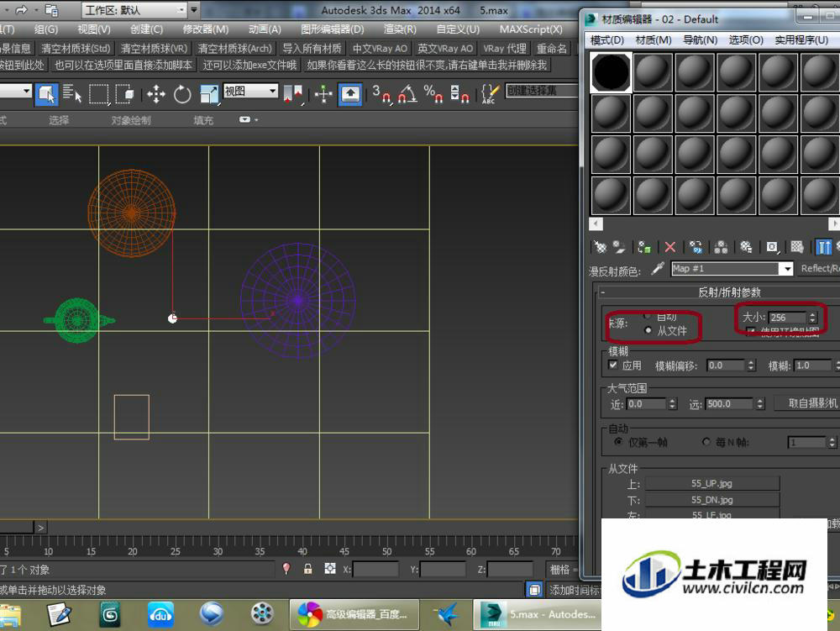Open 材质(M) menu in Material Editor
This screenshot has width=840, height=631.
click(x=653, y=40)
